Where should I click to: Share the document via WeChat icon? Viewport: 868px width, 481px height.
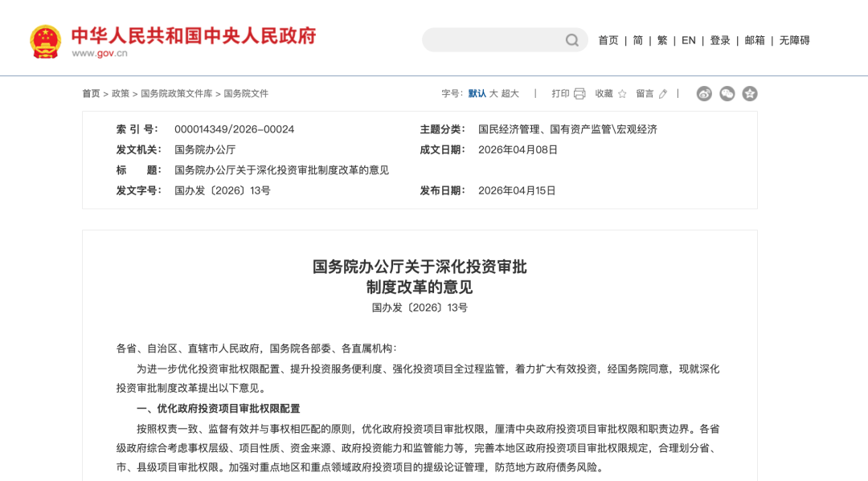pos(727,94)
